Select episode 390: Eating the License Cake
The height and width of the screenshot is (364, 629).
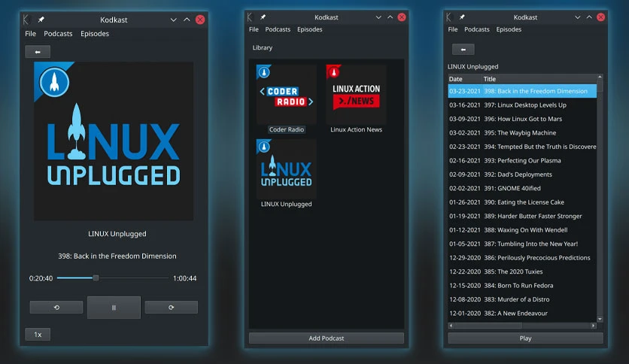point(522,202)
